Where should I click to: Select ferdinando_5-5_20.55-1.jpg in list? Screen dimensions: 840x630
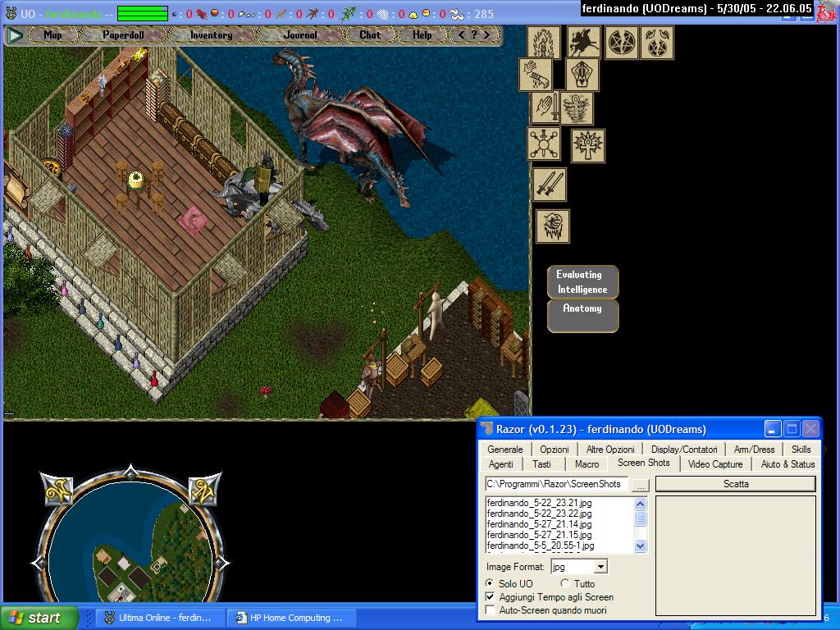(x=541, y=546)
